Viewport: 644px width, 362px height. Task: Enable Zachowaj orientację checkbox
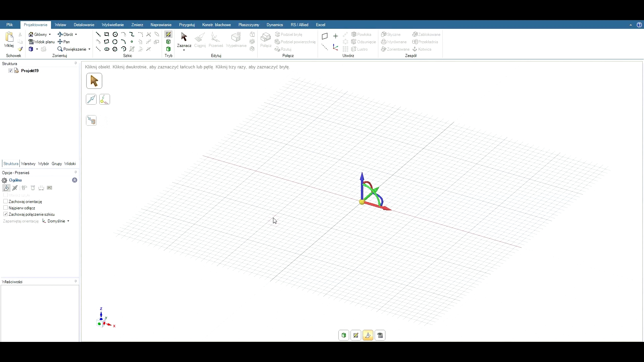pyautogui.click(x=5, y=201)
